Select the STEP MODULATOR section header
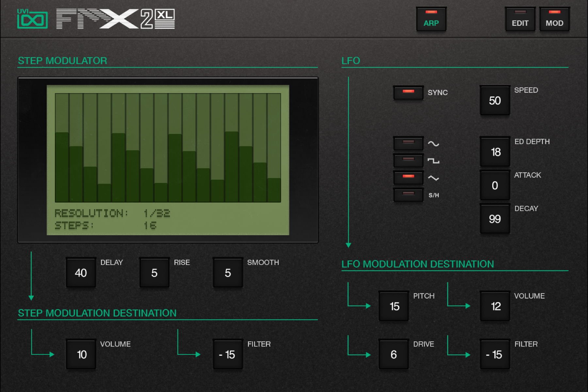The width and height of the screenshot is (588, 392). [62, 61]
